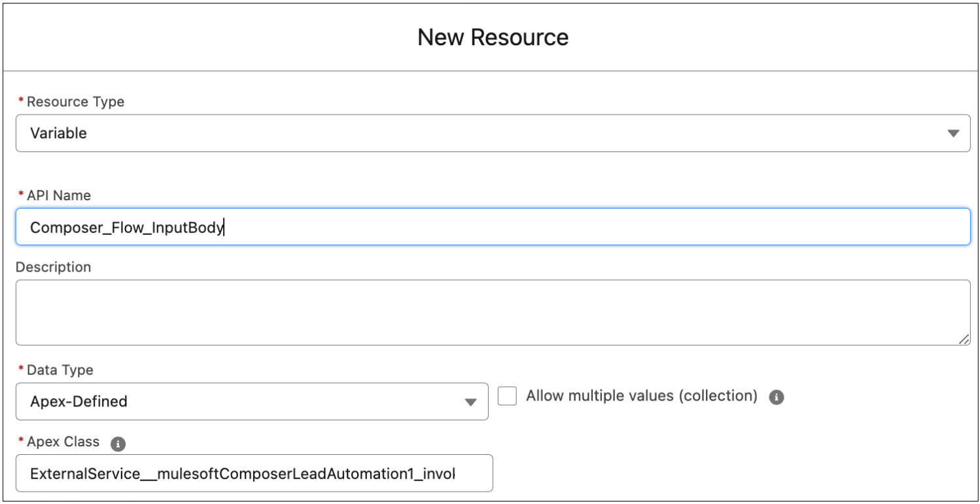
Task: Click the API Name field containing Composer_Flow_InputBody
Action: (x=493, y=227)
